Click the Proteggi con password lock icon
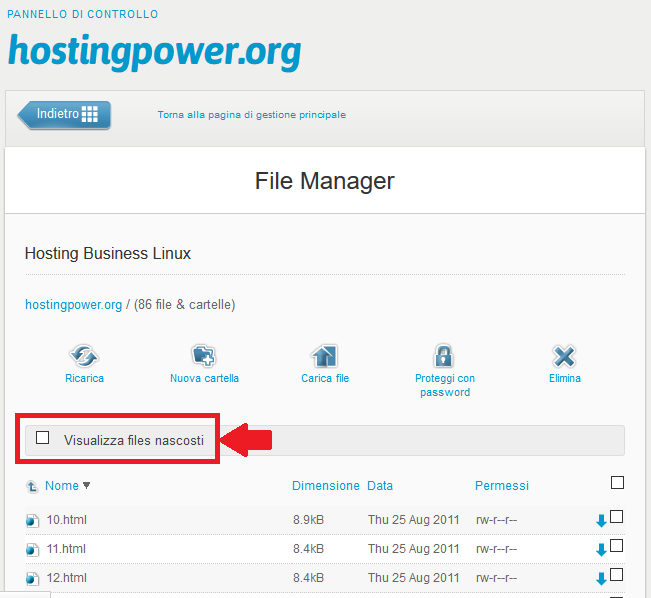This screenshot has height=598, width=651. [444, 355]
